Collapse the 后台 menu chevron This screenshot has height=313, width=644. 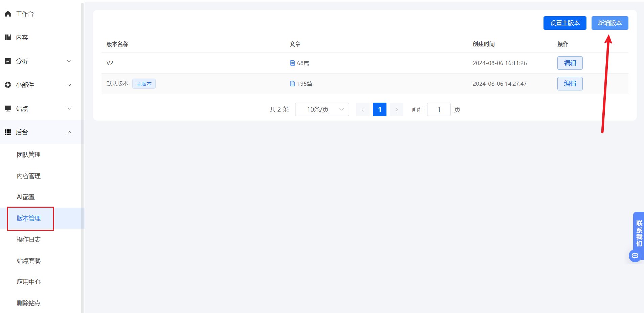pos(69,132)
